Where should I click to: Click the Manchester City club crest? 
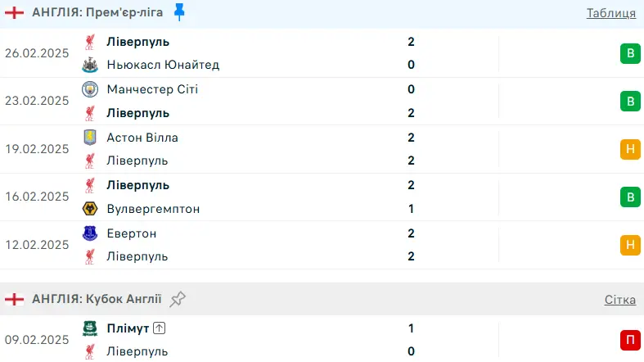[90, 89]
